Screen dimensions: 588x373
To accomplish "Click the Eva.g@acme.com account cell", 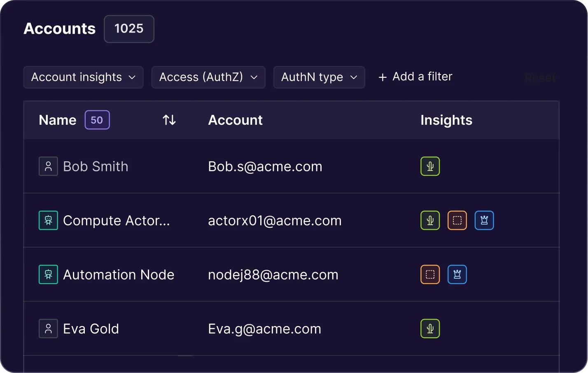I will (264, 329).
